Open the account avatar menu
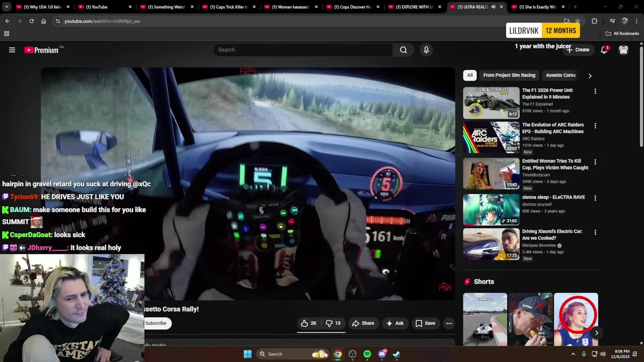Viewport: 644px width, 362px height. [623, 50]
